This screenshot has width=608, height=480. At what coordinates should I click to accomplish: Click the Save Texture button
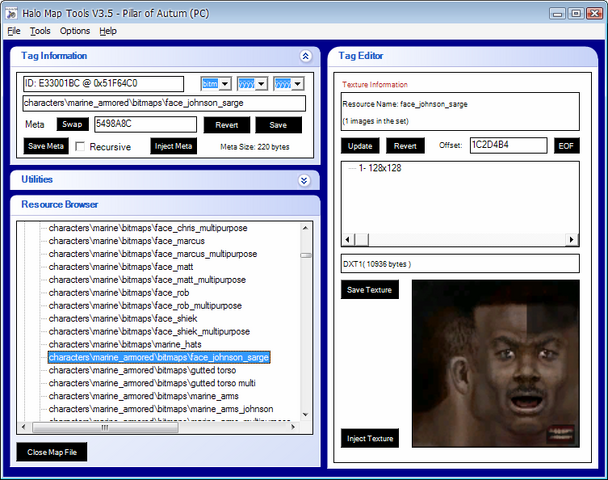tap(370, 290)
